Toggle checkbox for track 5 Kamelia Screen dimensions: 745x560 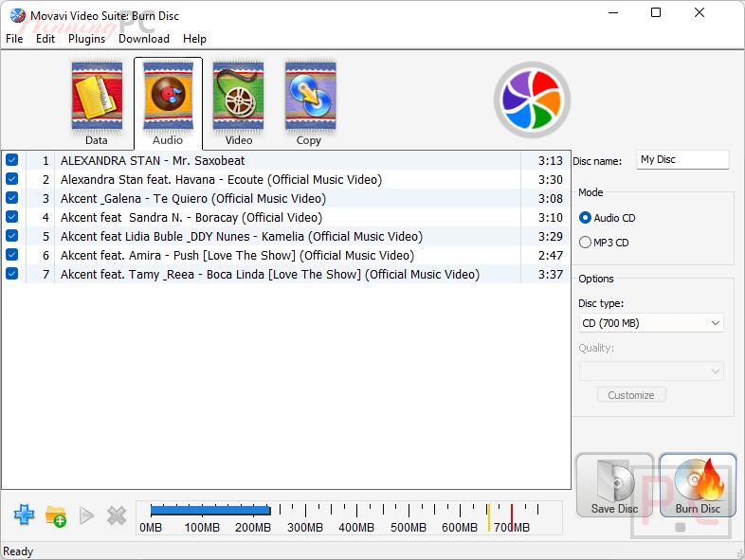click(x=12, y=236)
